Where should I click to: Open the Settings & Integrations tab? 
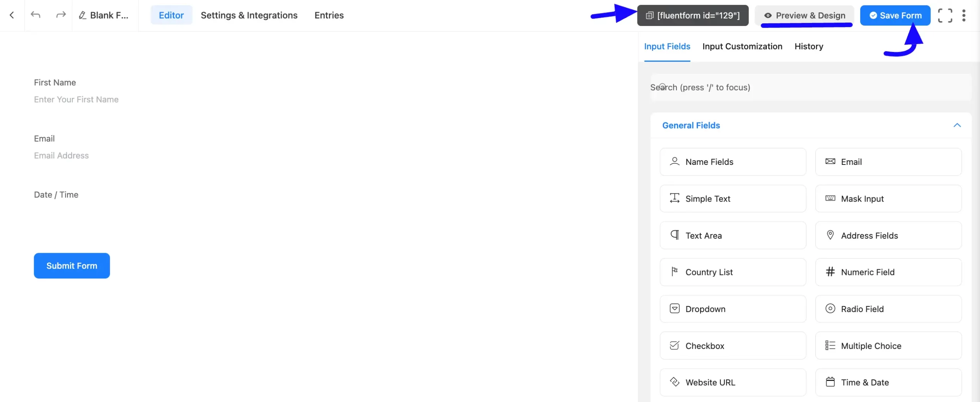pyautogui.click(x=249, y=15)
